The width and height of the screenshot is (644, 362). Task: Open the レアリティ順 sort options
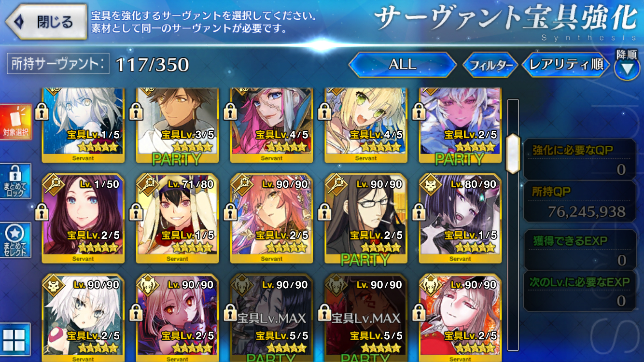566,65
